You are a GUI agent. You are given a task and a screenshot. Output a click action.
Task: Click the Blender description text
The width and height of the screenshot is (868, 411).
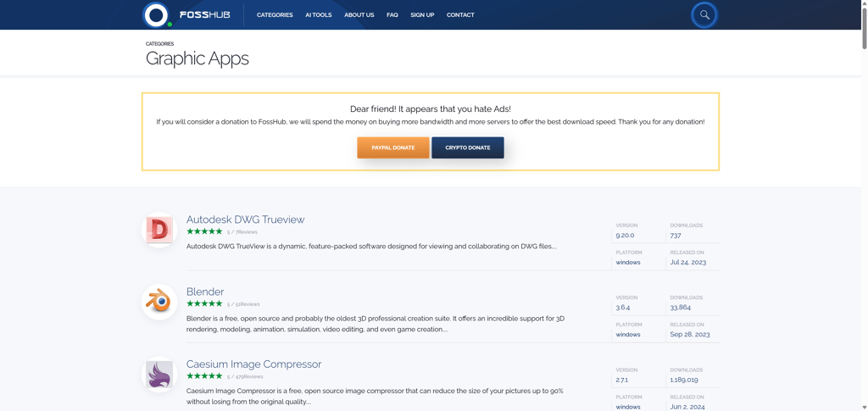point(376,325)
